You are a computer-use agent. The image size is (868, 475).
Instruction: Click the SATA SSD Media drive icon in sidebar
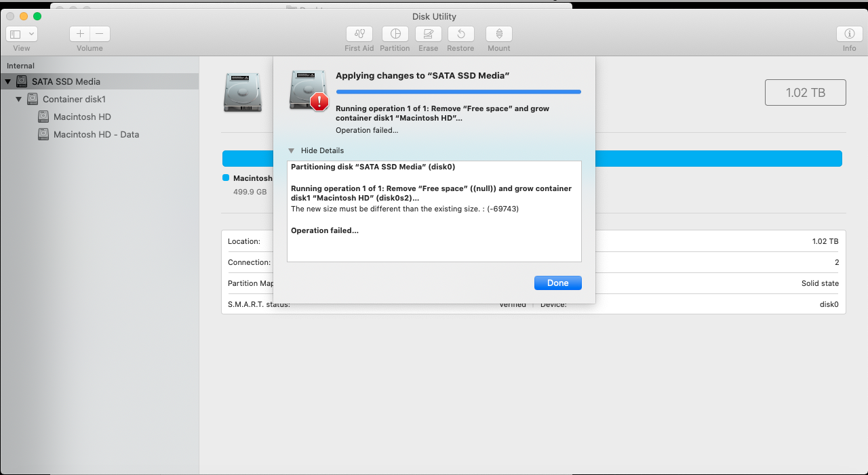(22, 81)
